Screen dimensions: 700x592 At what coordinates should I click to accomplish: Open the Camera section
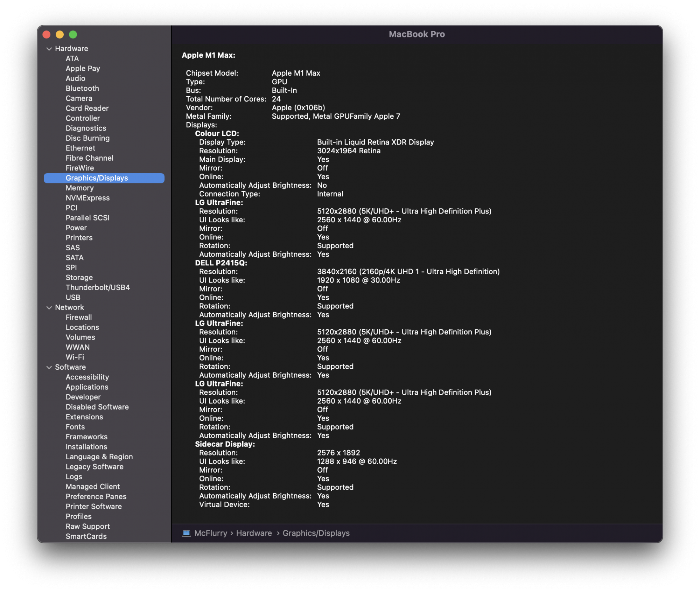[x=79, y=98]
